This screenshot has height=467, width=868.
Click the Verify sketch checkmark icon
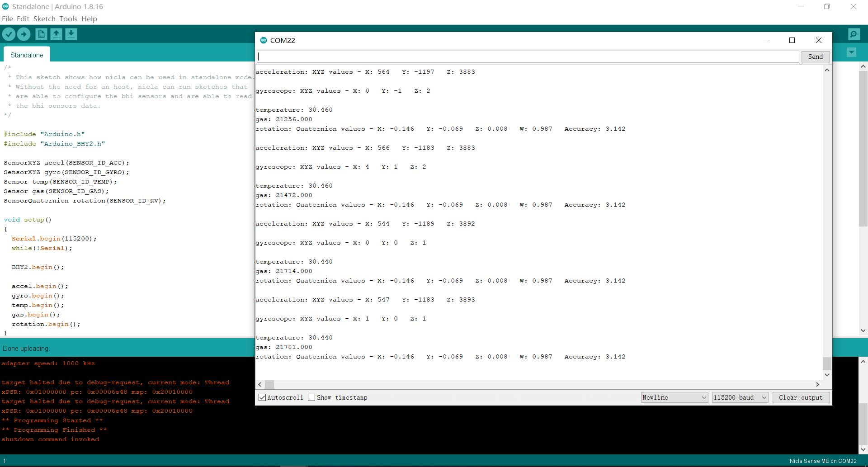[x=9, y=34]
